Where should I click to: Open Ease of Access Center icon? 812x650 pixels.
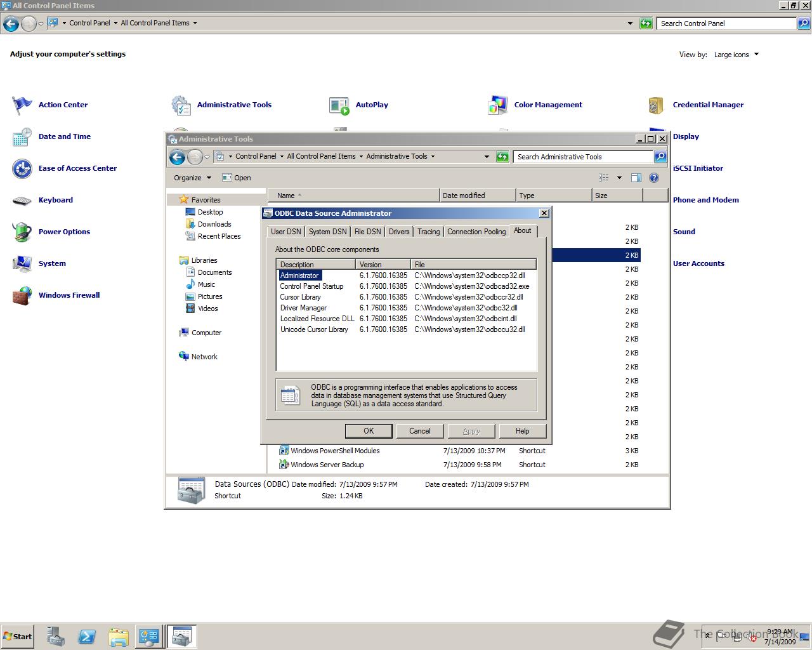point(22,168)
